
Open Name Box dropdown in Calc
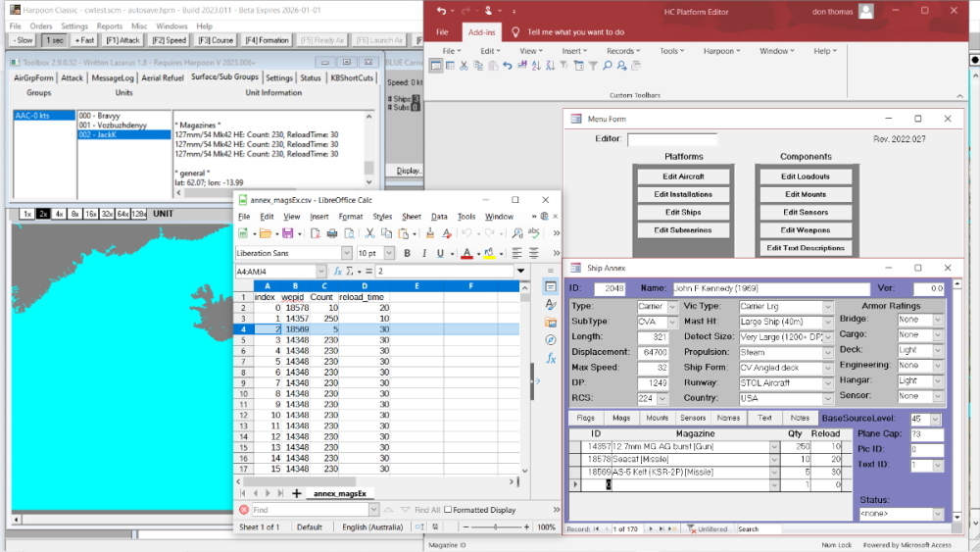click(321, 272)
